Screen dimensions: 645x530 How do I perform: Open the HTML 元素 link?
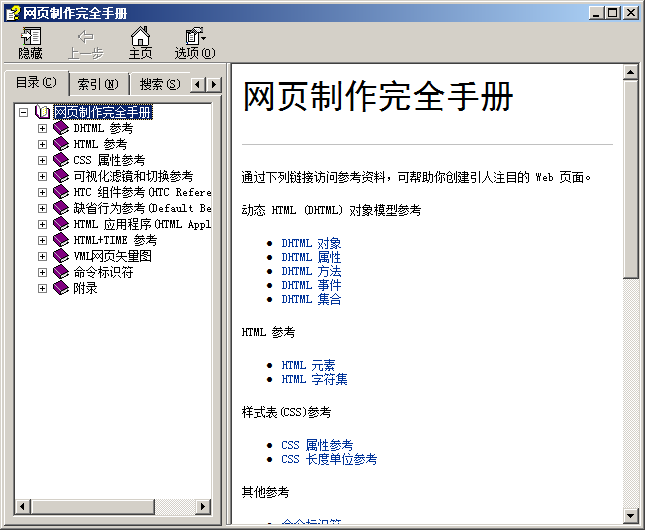309,365
